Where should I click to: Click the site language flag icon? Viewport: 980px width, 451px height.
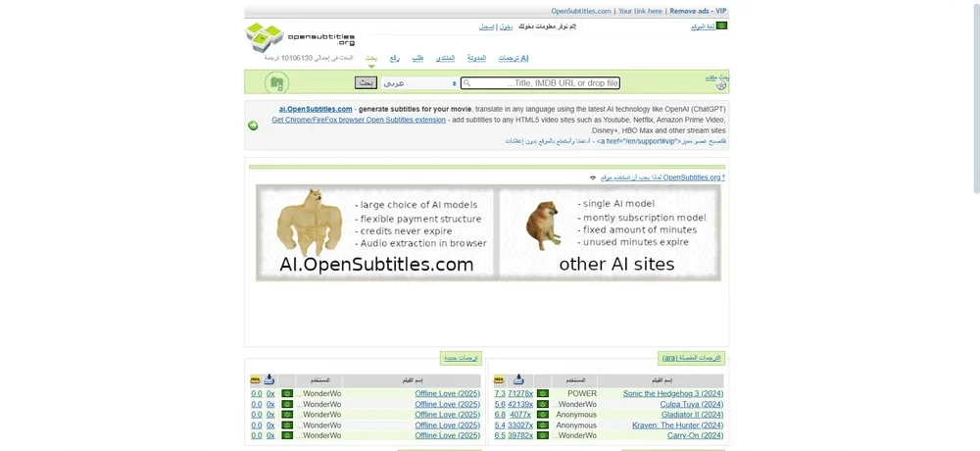[721, 25]
